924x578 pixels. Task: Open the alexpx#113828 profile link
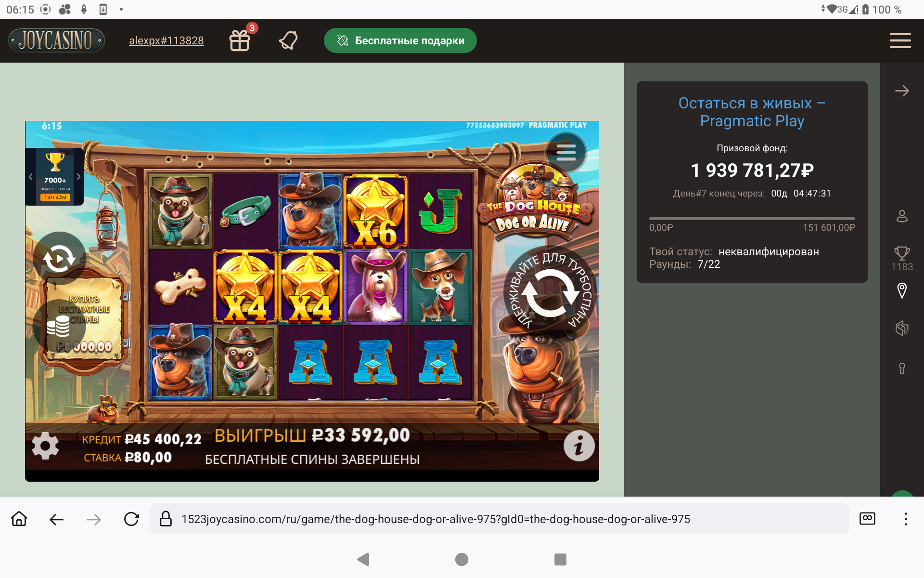(x=166, y=40)
